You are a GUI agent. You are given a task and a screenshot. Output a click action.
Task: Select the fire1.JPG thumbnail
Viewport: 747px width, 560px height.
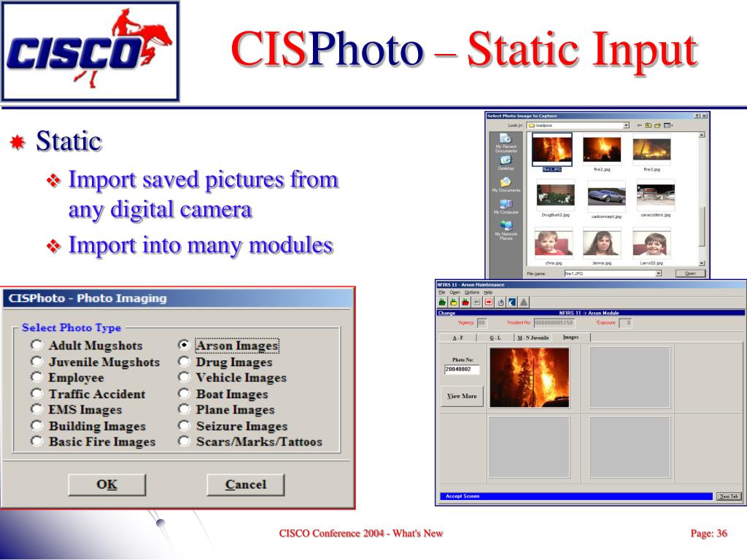click(x=552, y=149)
